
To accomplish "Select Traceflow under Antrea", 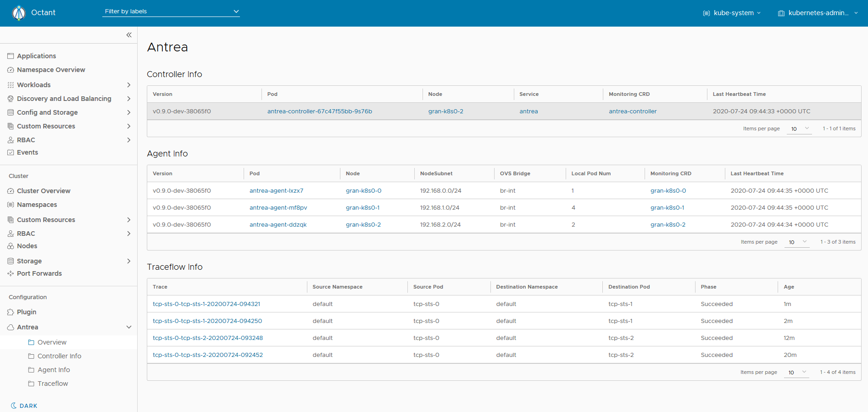I will click(x=53, y=384).
